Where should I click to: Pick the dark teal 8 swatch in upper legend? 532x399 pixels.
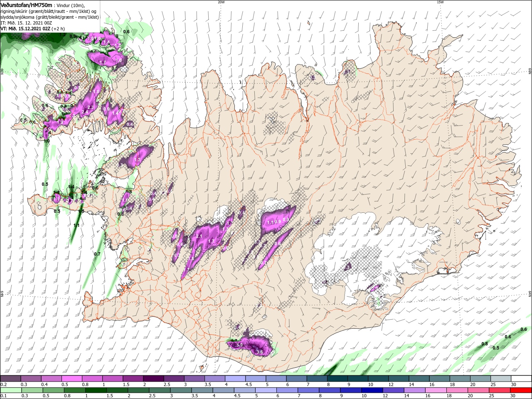tap(337, 379)
